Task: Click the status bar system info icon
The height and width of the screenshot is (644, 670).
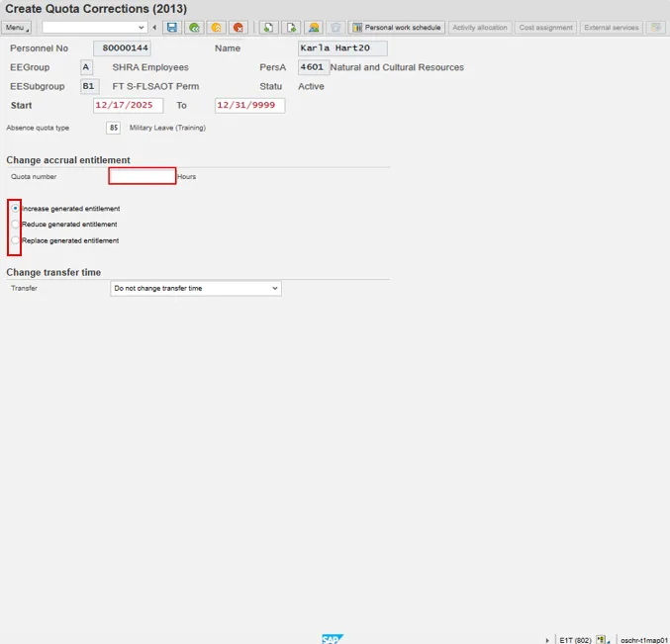Action: pos(601,640)
